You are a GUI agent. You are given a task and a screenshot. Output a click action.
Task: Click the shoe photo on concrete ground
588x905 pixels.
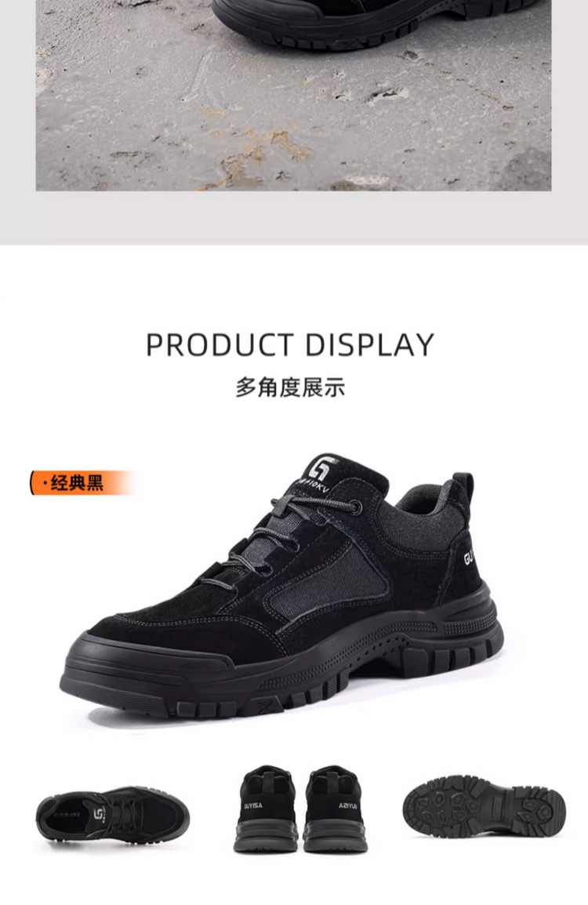[x=293, y=95]
